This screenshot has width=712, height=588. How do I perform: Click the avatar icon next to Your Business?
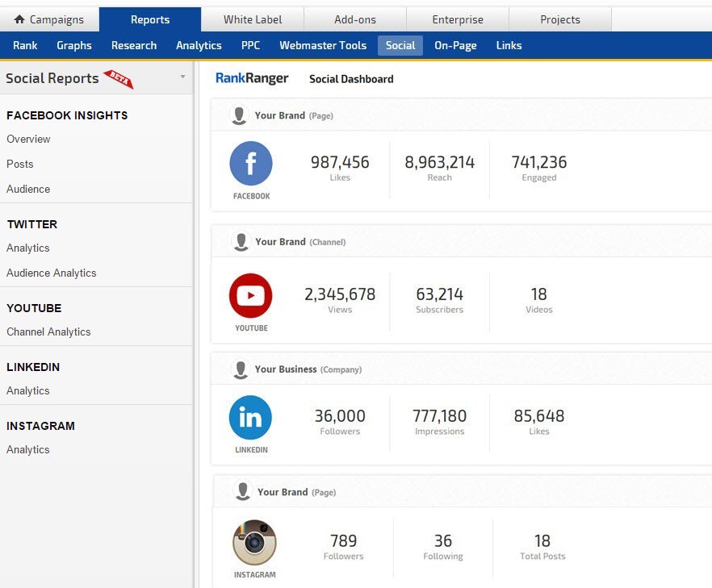240,369
